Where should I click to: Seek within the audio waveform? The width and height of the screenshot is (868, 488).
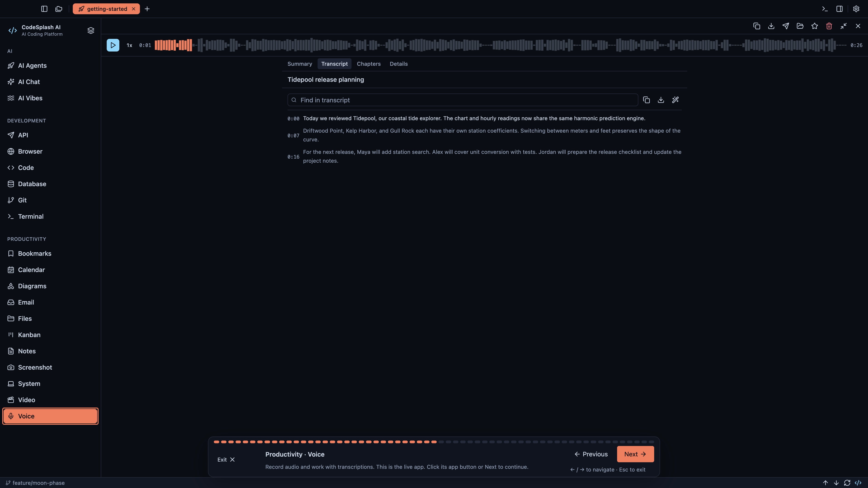click(x=500, y=45)
